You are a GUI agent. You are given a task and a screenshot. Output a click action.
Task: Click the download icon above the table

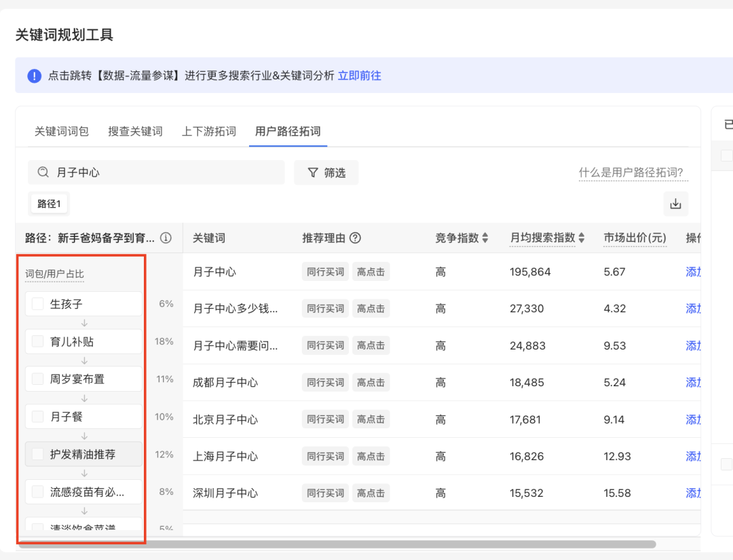[x=675, y=204]
